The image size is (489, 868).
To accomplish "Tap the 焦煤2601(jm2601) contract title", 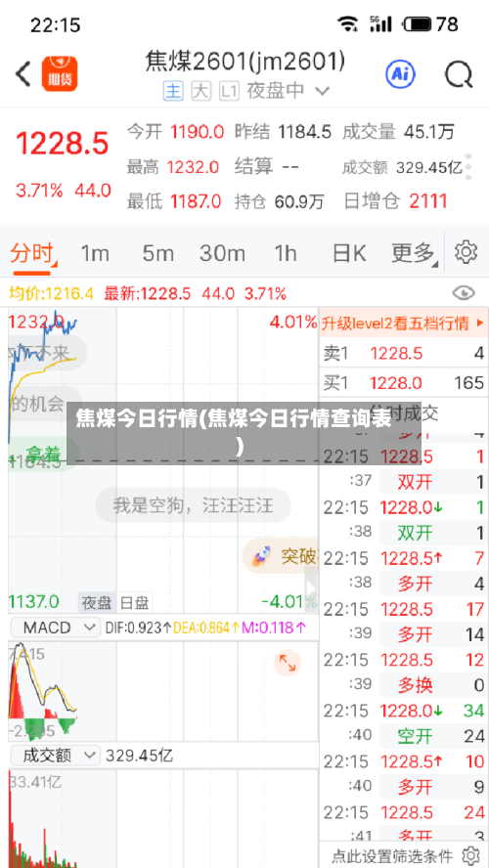I will pos(245,62).
